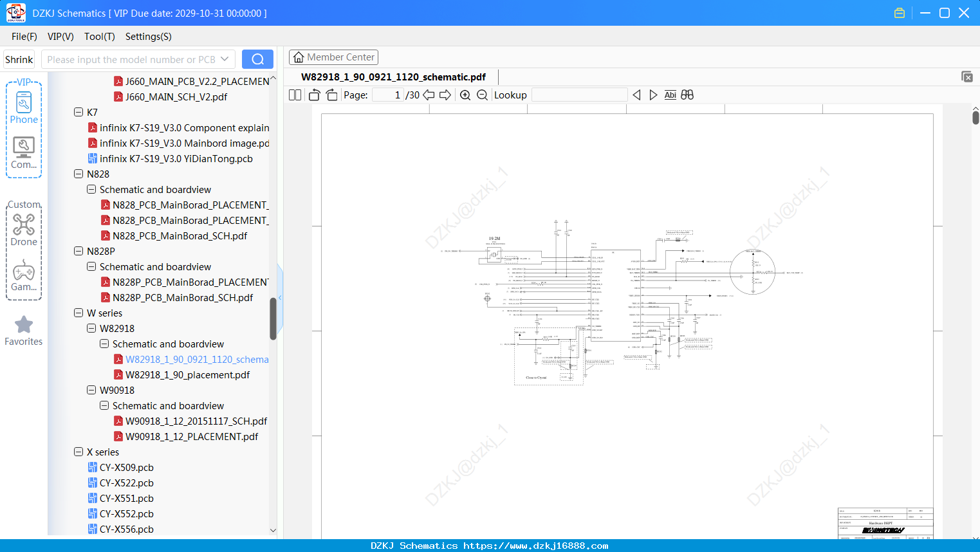Screen dimensions: 980x552
Task: Find next Lookup match
Action: coord(653,95)
